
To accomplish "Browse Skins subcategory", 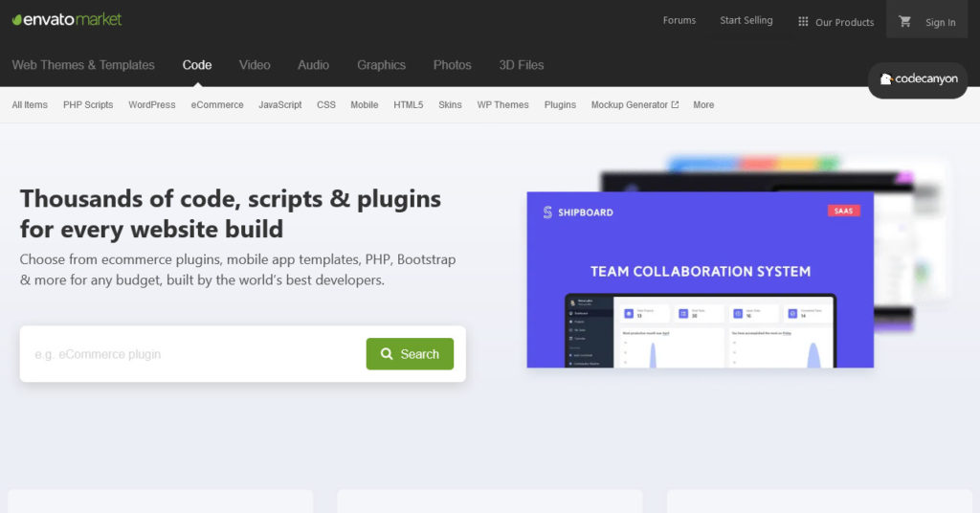I will pyautogui.click(x=450, y=105).
